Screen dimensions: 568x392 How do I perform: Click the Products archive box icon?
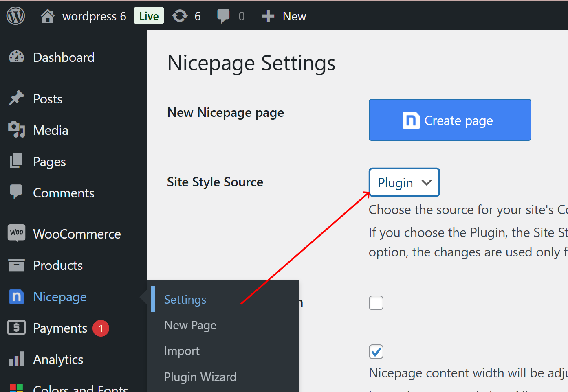click(x=17, y=265)
